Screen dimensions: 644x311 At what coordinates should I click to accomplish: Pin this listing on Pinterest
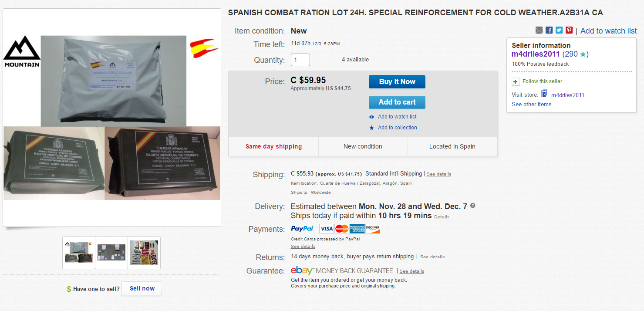point(569,30)
